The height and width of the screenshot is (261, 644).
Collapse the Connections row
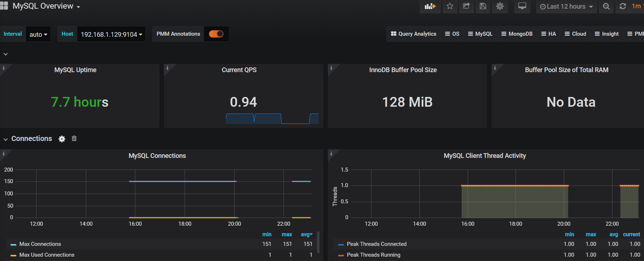pos(5,139)
